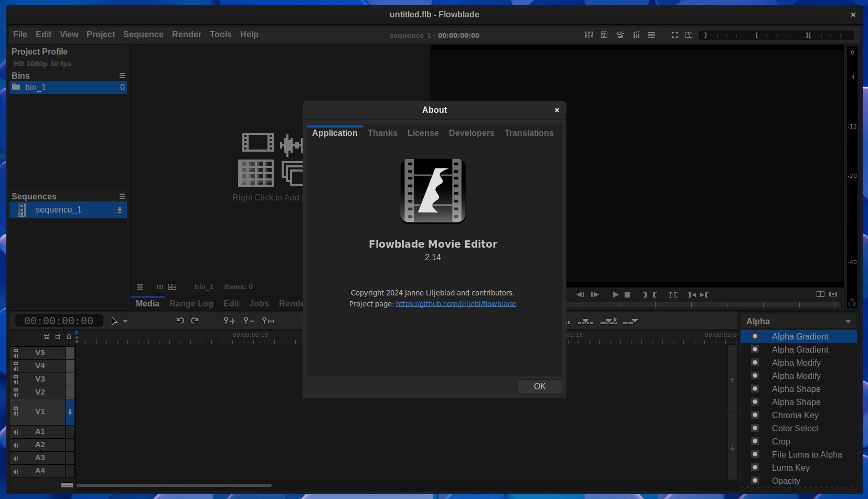Start playback with the Play button
Screen dimensions: 868x499
(x=616, y=294)
